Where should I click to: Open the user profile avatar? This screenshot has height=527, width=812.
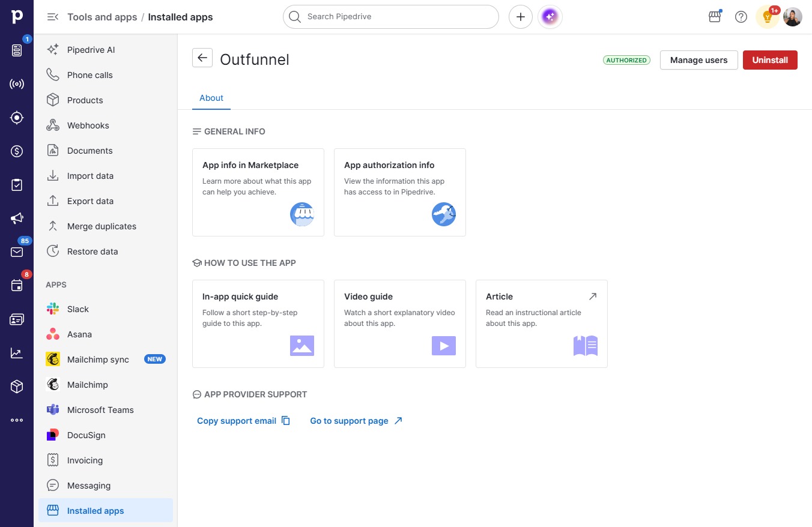click(793, 17)
